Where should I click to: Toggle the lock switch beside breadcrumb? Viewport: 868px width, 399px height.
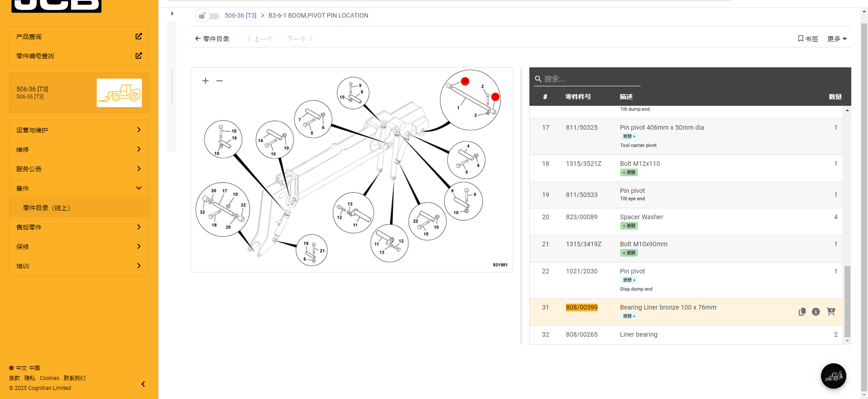208,16
